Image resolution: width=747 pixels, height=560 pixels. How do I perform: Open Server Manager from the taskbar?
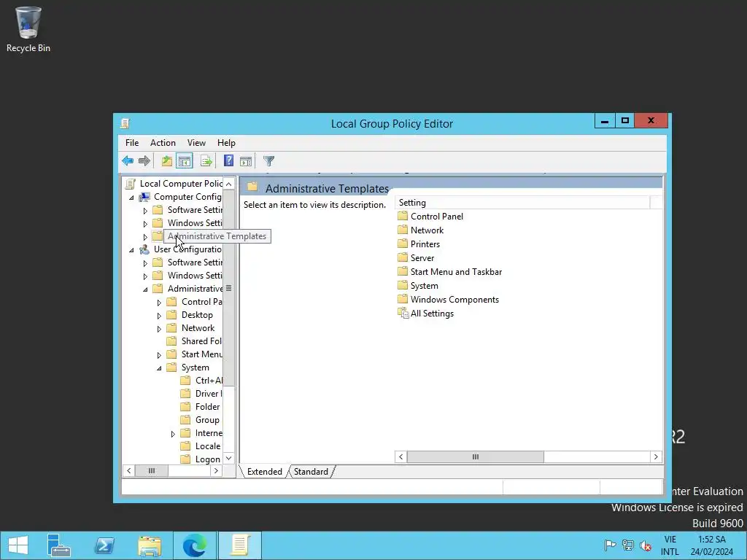click(59, 545)
